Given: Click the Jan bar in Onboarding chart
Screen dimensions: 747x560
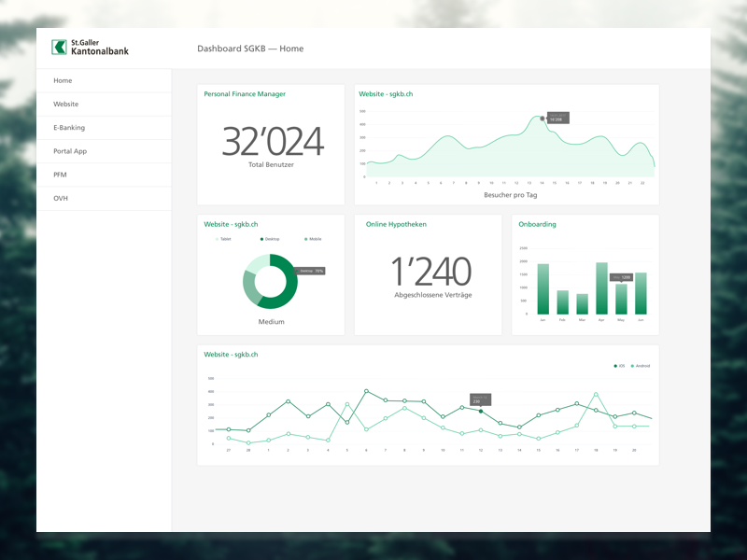Looking at the screenshot, I should pos(543,289).
